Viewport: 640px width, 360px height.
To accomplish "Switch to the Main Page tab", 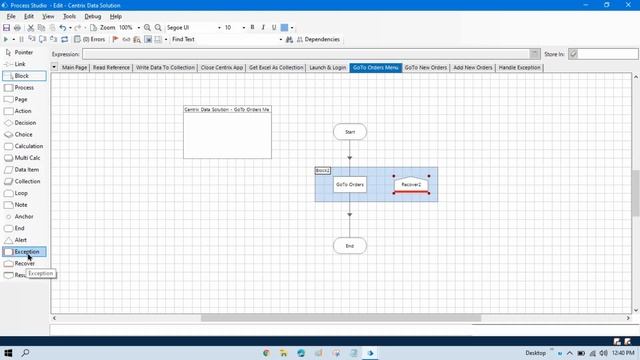I will click(x=75, y=68).
